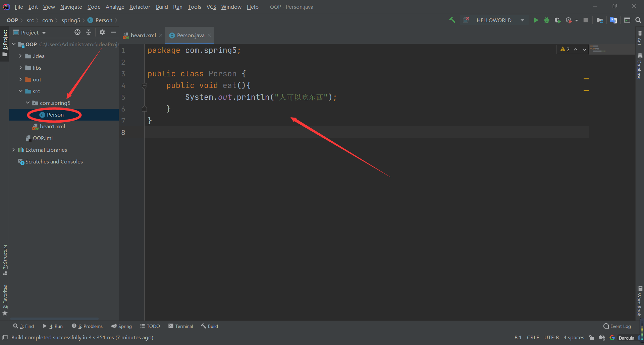Image resolution: width=644 pixels, height=345 pixels.
Task: Start debugging with the bug icon
Action: [547, 20]
